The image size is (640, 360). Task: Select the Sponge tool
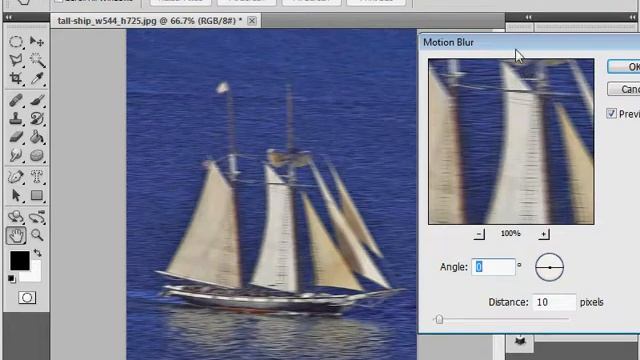37,155
